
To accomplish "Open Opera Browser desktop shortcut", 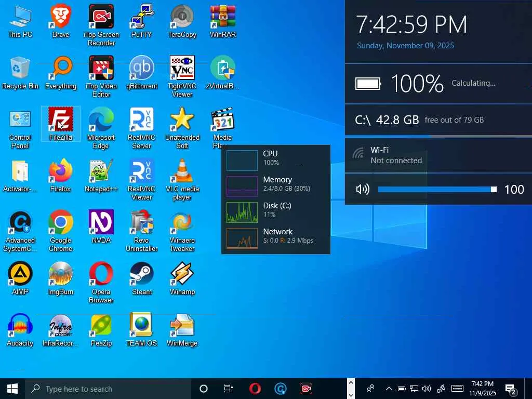I will click(101, 283).
